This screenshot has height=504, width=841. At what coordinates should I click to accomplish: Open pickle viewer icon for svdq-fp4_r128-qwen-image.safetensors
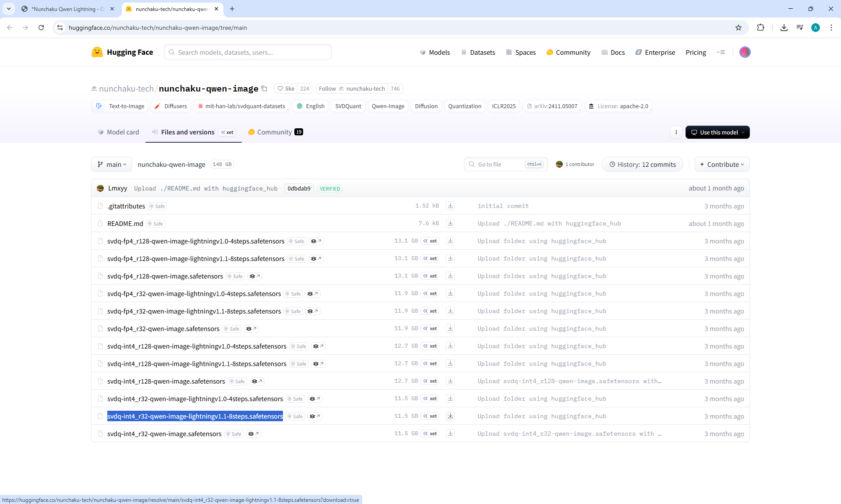[255, 276]
